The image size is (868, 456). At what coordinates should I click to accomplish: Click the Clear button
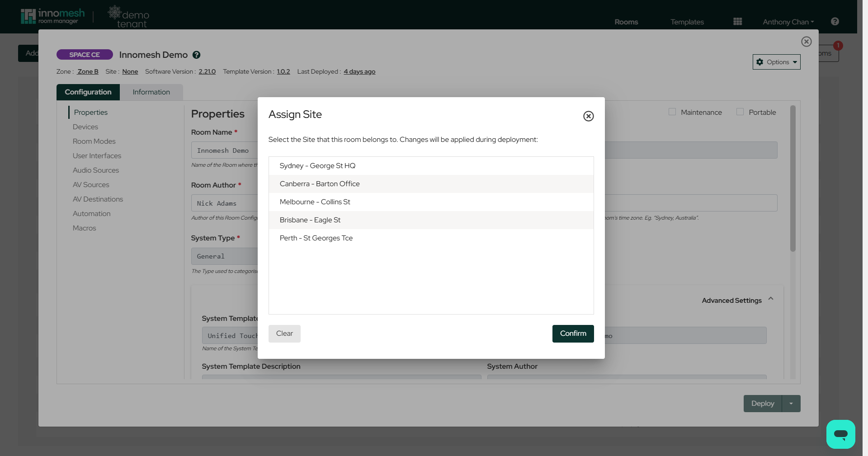pos(284,334)
